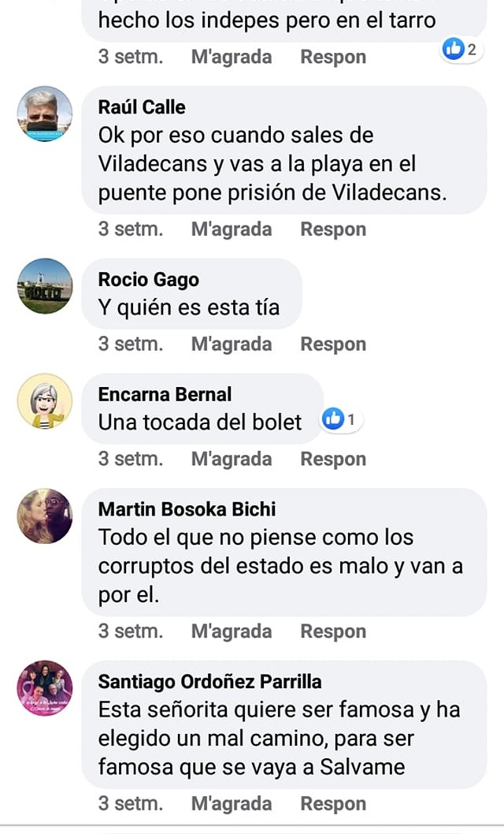Show the like reaction on Encarna's comment
Viewport: 504px width, 834px height.
tap(340, 419)
